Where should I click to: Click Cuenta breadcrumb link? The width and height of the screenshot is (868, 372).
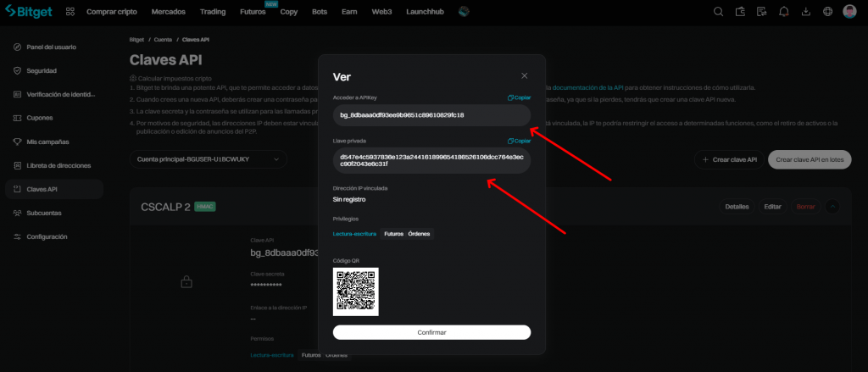163,40
